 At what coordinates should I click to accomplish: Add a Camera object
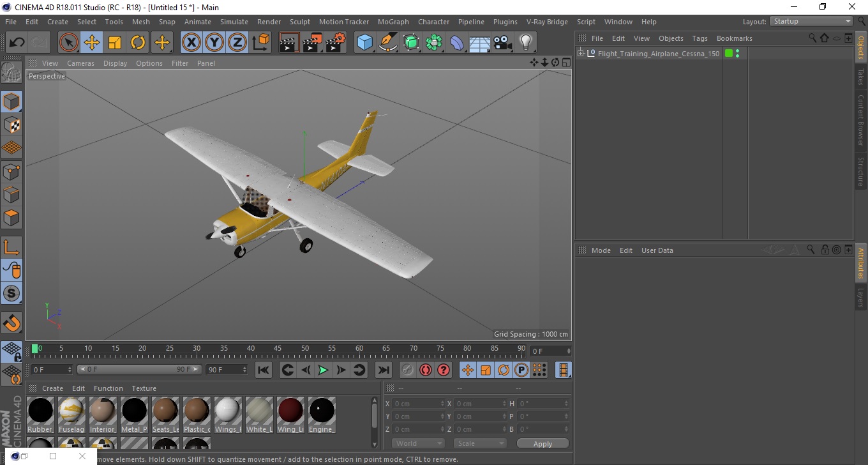pyautogui.click(x=503, y=43)
